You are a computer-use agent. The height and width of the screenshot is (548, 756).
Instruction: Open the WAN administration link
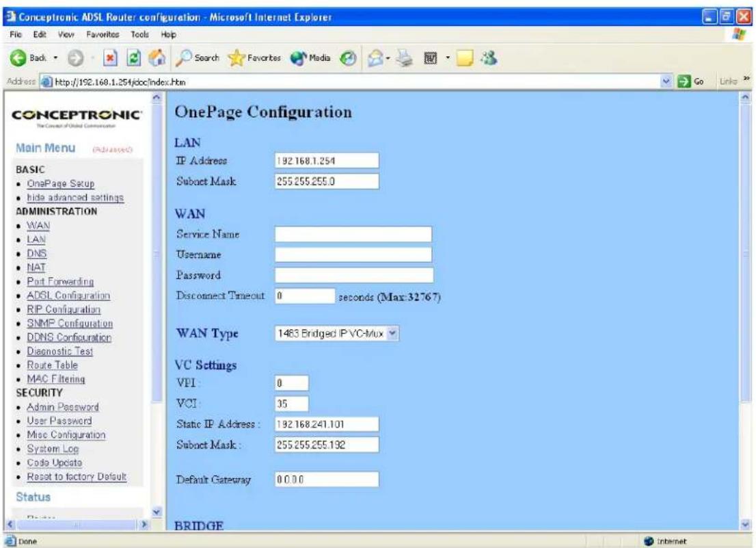tap(38, 225)
